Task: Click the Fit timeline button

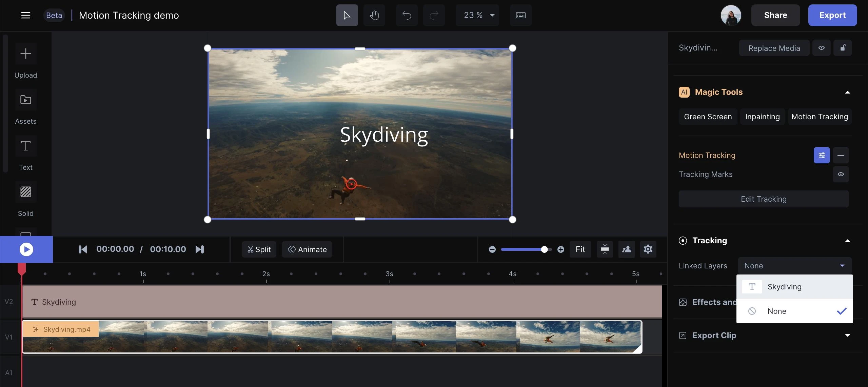Action: [580, 249]
